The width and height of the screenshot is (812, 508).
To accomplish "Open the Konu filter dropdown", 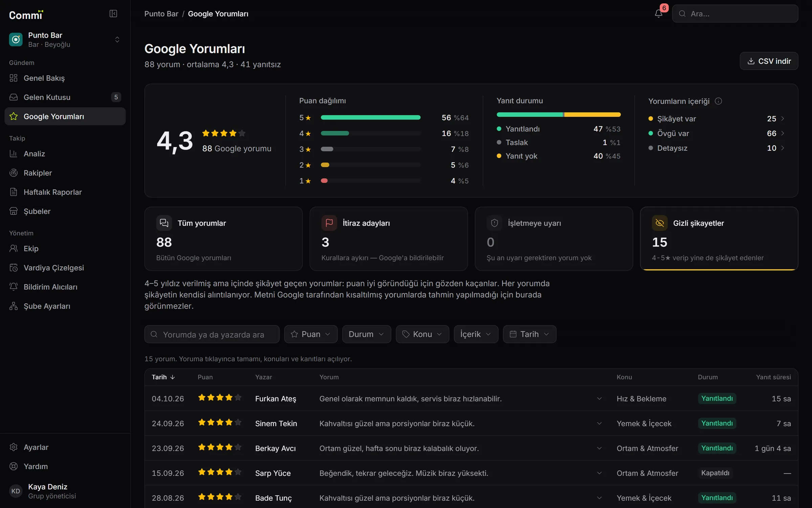I will 422,334.
